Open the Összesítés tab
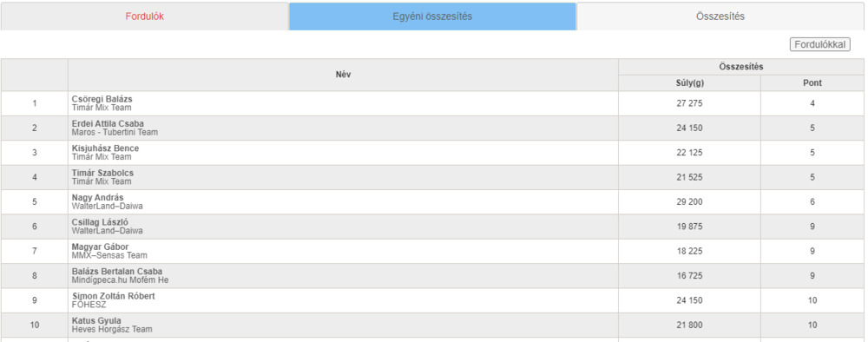This screenshot has height=342, width=868. pyautogui.click(x=720, y=16)
